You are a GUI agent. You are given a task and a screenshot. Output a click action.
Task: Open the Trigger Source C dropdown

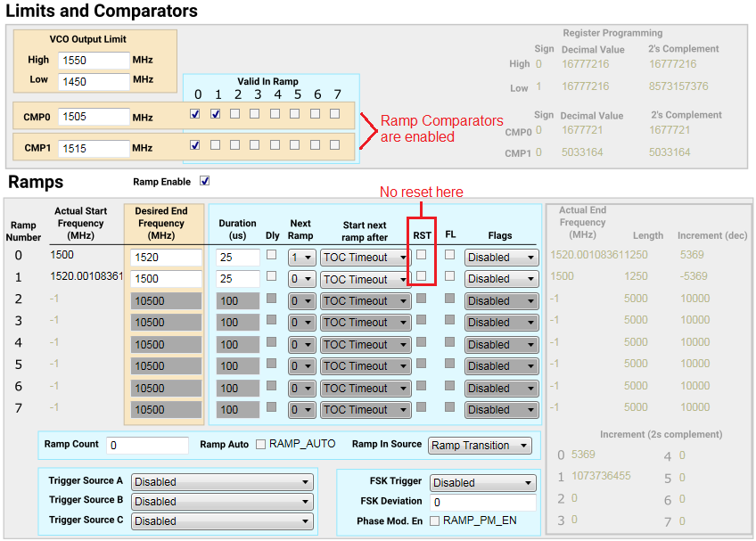click(x=221, y=521)
